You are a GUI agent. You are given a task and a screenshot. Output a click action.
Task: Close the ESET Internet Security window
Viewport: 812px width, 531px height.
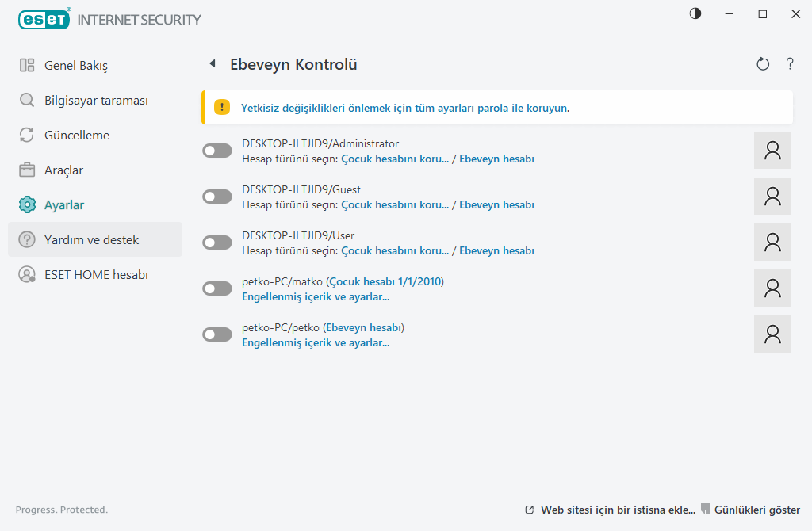pos(796,14)
